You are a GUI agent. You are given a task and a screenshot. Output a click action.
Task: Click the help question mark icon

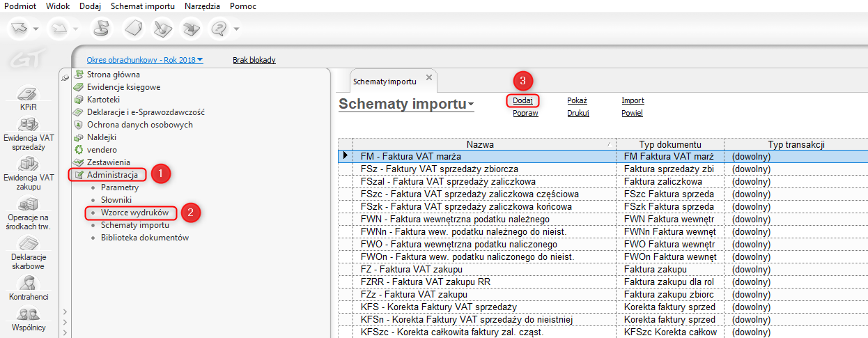(220, 29)
